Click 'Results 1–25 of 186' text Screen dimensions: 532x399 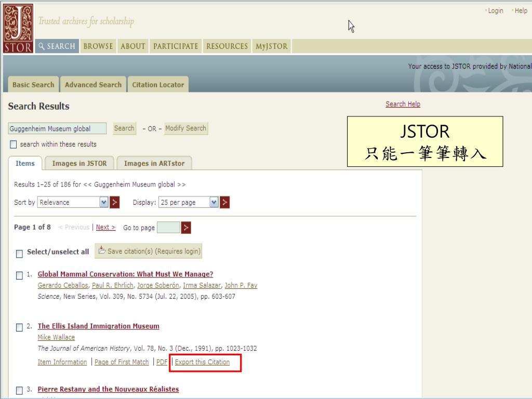tap(42, 184)
